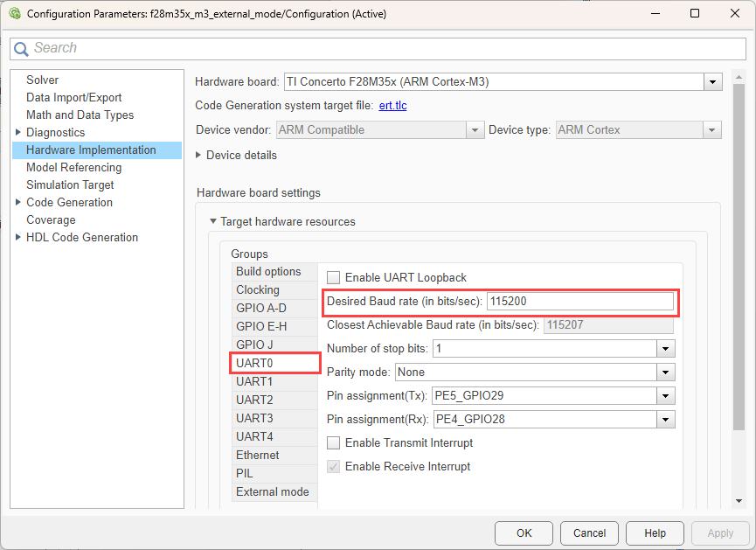Open Number of stop bits dropdown
The image size is (756, 550).
pyautogui.click(x=666, y=349)
